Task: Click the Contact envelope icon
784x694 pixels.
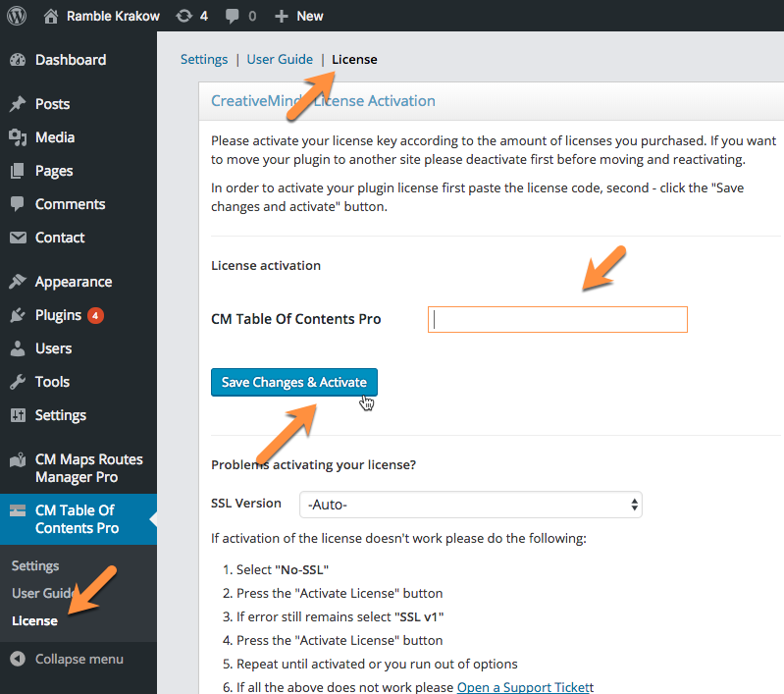Action: tap(18, 238)
